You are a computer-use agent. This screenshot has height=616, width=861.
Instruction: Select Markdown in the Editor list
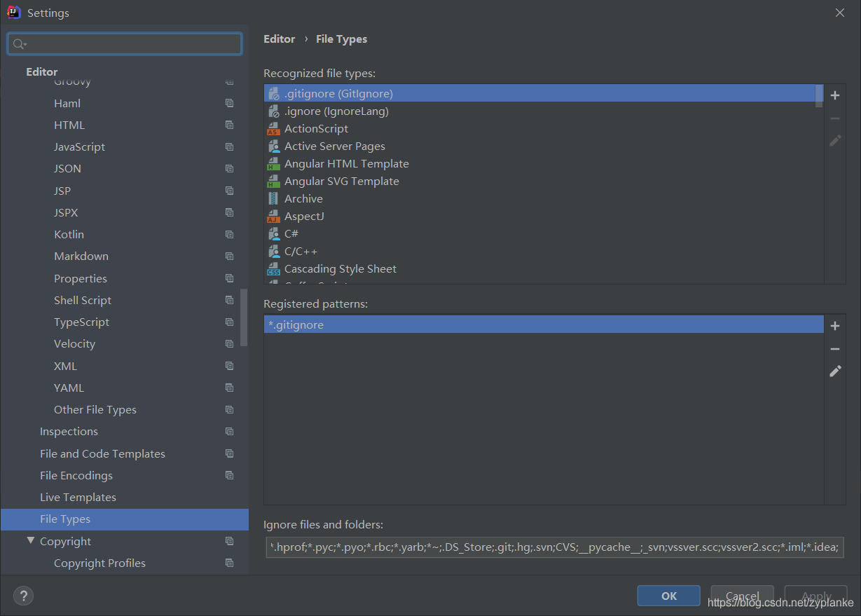(81, 256)
